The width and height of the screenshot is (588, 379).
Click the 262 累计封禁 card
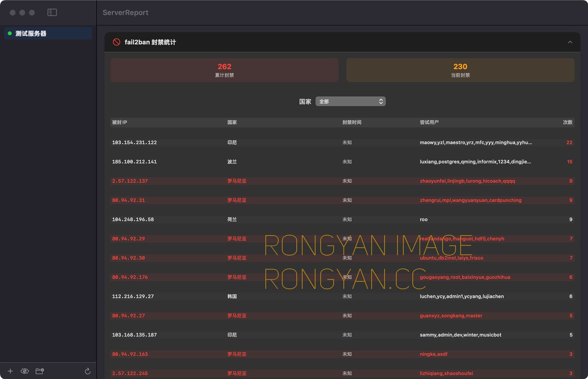pos(224,70)
